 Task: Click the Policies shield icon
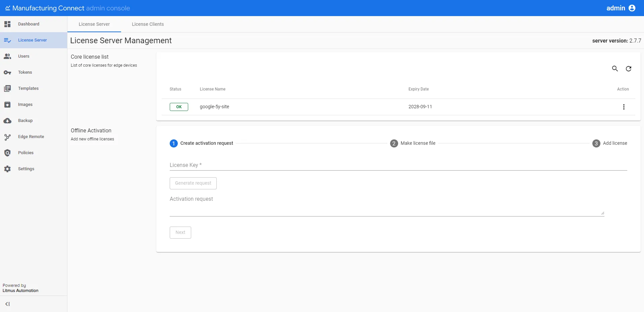[x=7, y=153]
